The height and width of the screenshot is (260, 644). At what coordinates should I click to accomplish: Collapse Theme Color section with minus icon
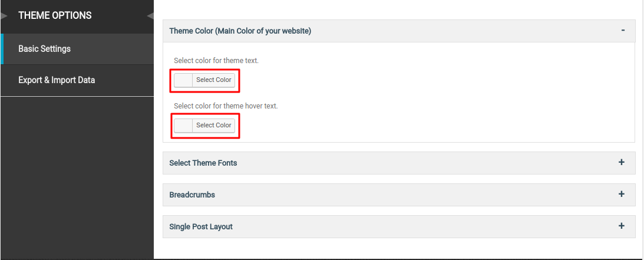click(x=623, y=31)
